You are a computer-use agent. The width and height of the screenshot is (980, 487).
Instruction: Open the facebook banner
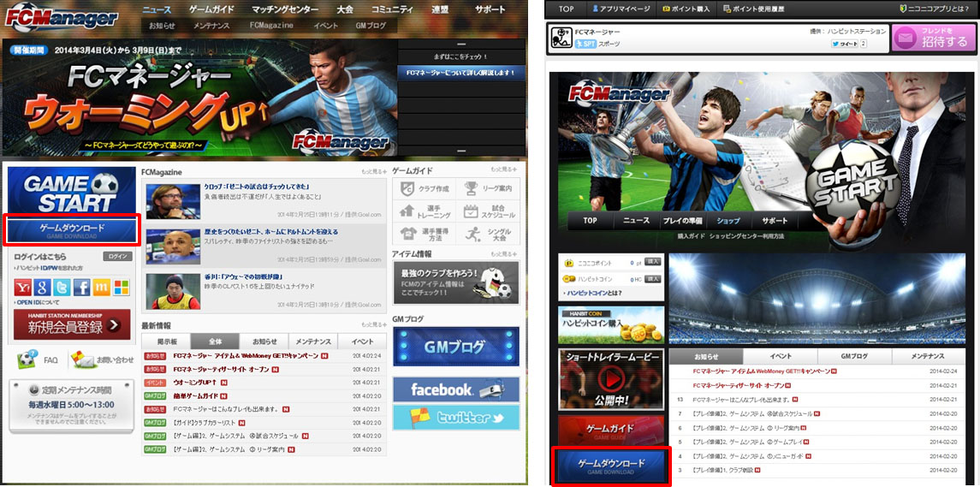[x=455, y=389]
